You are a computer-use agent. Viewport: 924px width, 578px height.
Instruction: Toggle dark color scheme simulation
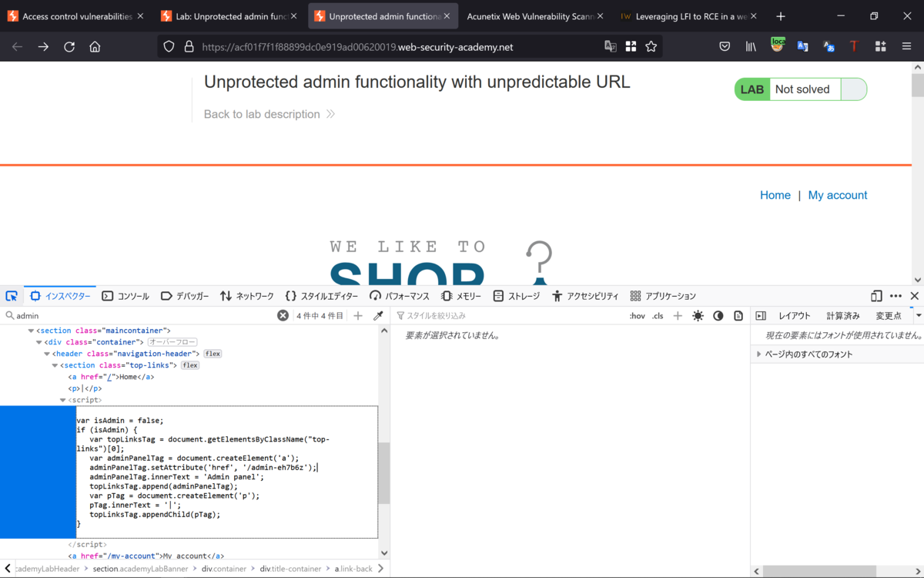click(718, 316)
